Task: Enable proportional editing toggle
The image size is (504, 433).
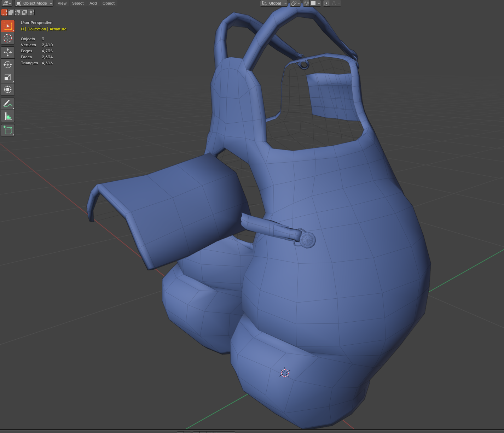Action: pyautogui.click(x=326, y=3)
